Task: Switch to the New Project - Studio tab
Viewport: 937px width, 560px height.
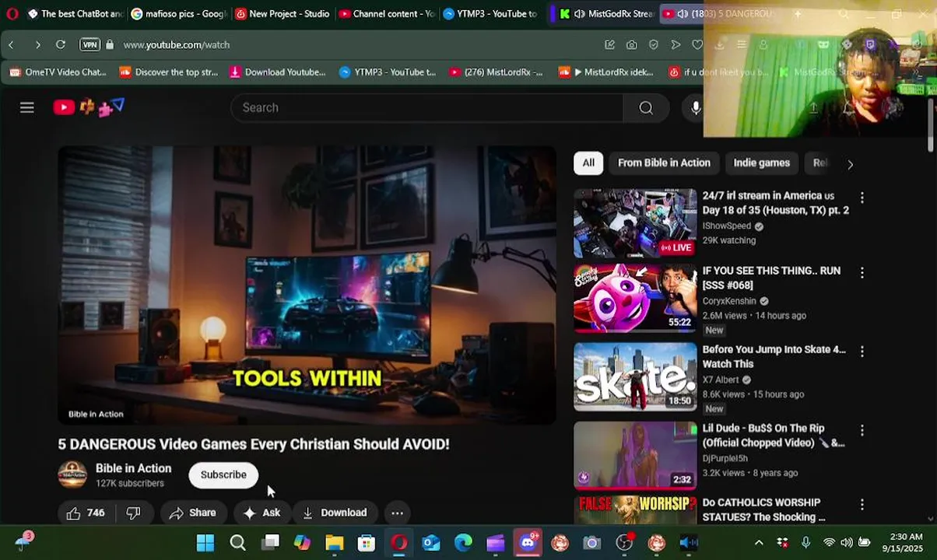Action: click(x=283, y=13)
